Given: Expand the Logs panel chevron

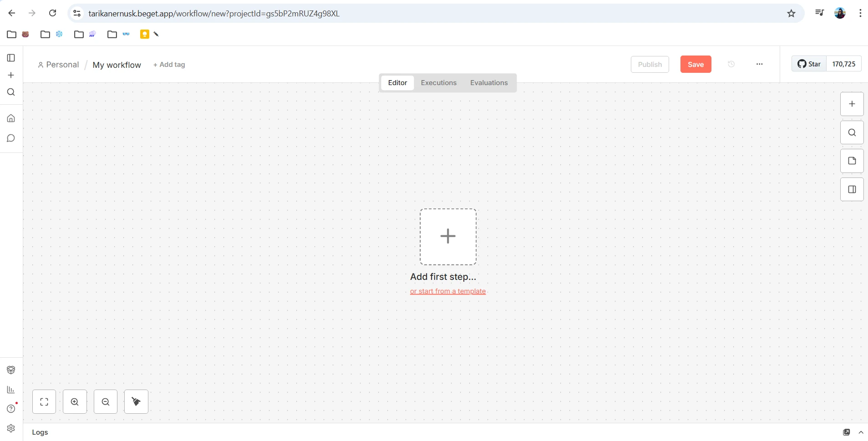Looking at the screenshot, I should [x=861, y=432].
